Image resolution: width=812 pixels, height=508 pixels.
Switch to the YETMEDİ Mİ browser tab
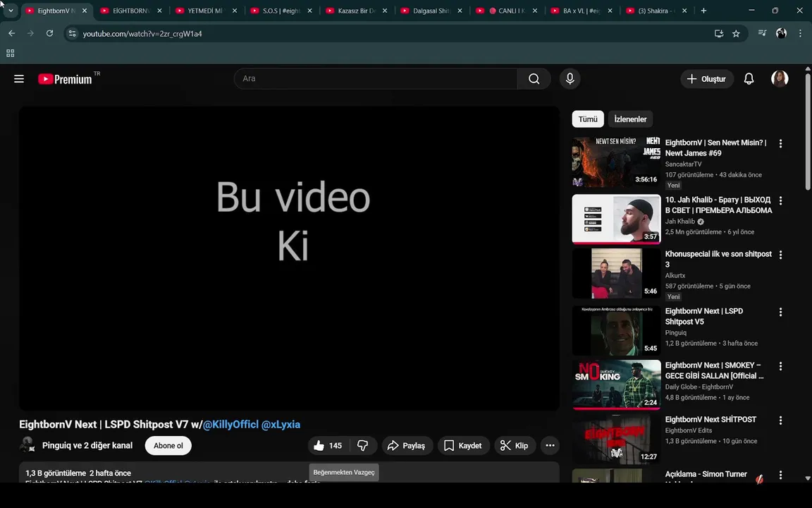tap(206, 11)
